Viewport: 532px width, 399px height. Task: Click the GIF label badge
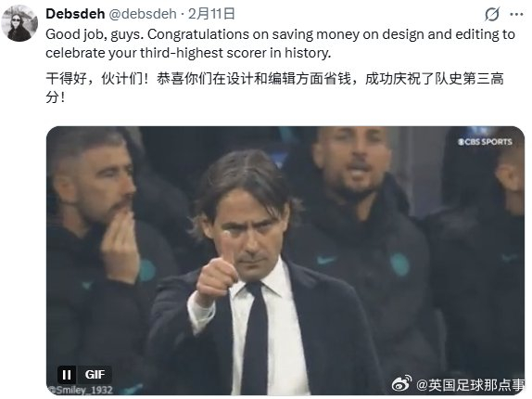pos(95,375)
